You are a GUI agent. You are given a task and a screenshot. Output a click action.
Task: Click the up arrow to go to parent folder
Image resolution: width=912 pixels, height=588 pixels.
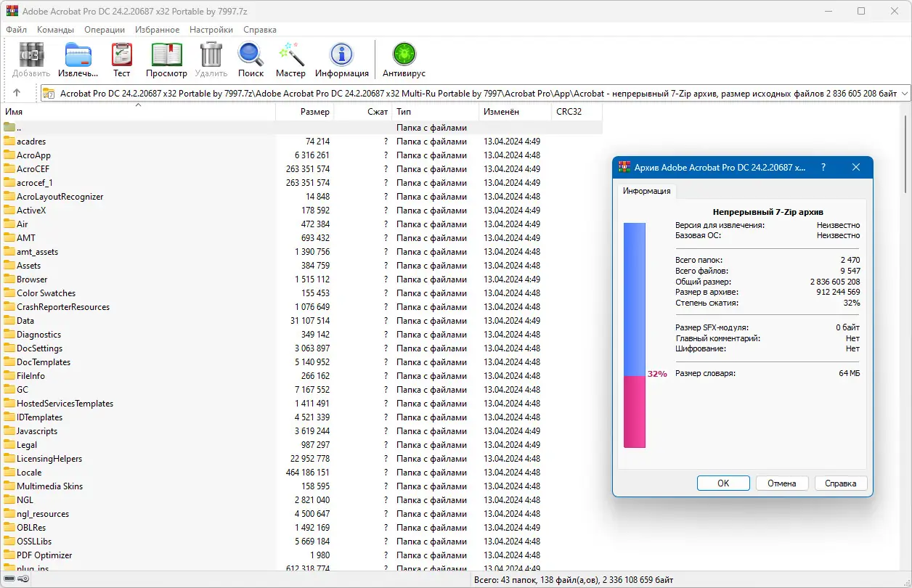[x=18, y=93]
